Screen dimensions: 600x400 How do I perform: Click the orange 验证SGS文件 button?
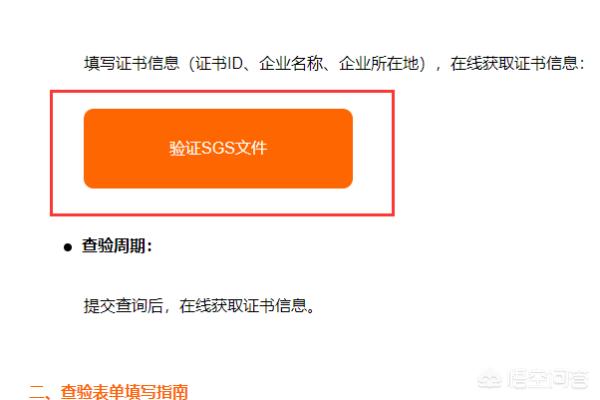pyautogui.click(x=218, y=149)
